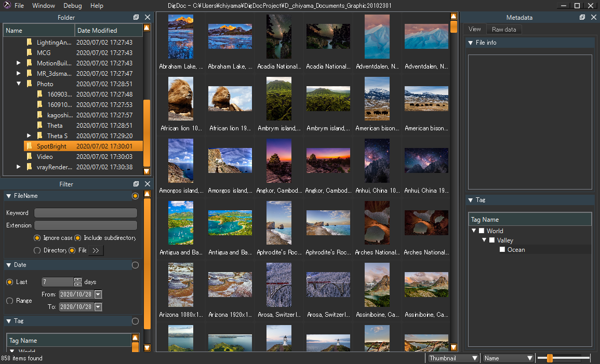This screenshot has width=600, height=364.
Task: Collapse the File info section
Action: click(x=471, y=43)
